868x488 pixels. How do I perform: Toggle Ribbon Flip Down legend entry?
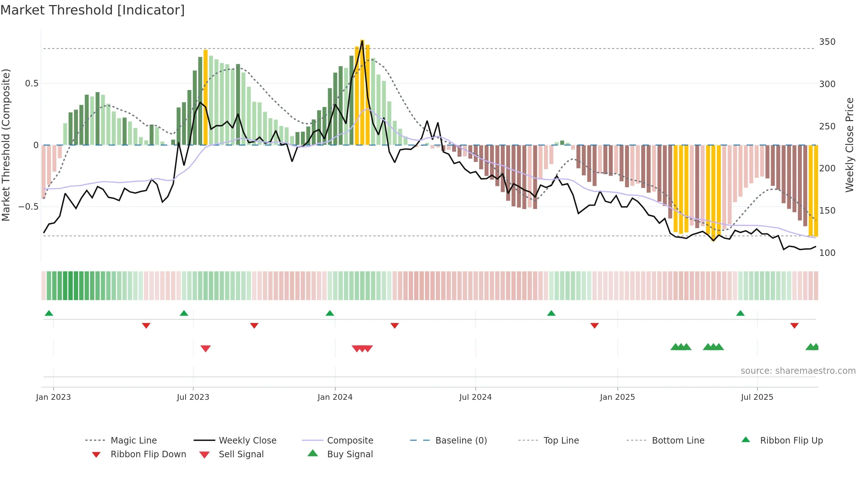coord(139,454)
